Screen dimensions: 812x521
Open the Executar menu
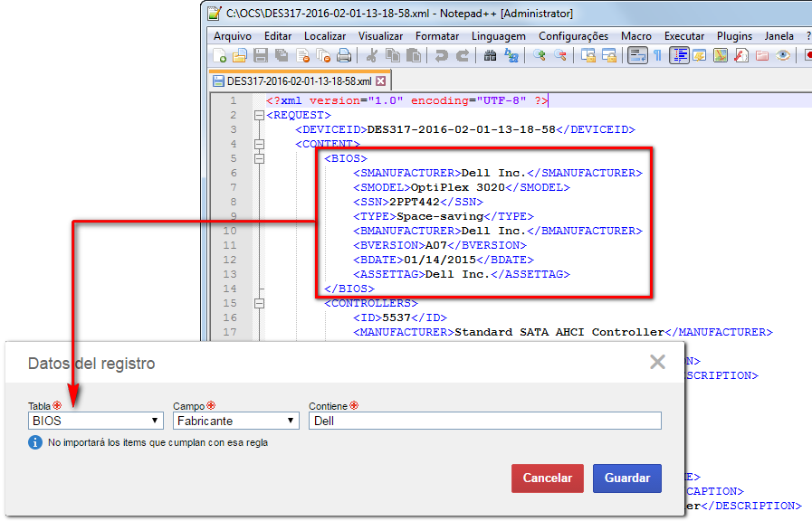point(684,36)
